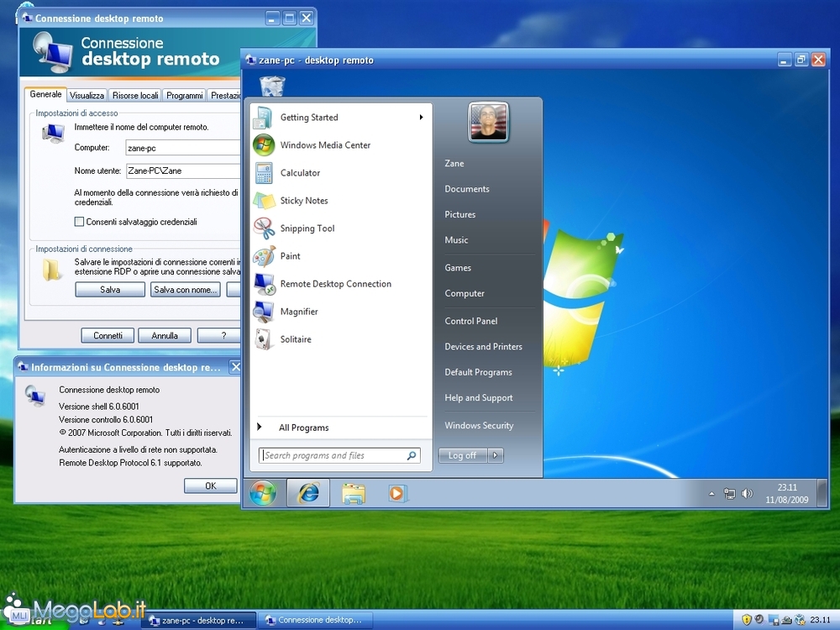Click the XP tray security shield icon
This screenshot has width=840, height=630.
[746, 620]
